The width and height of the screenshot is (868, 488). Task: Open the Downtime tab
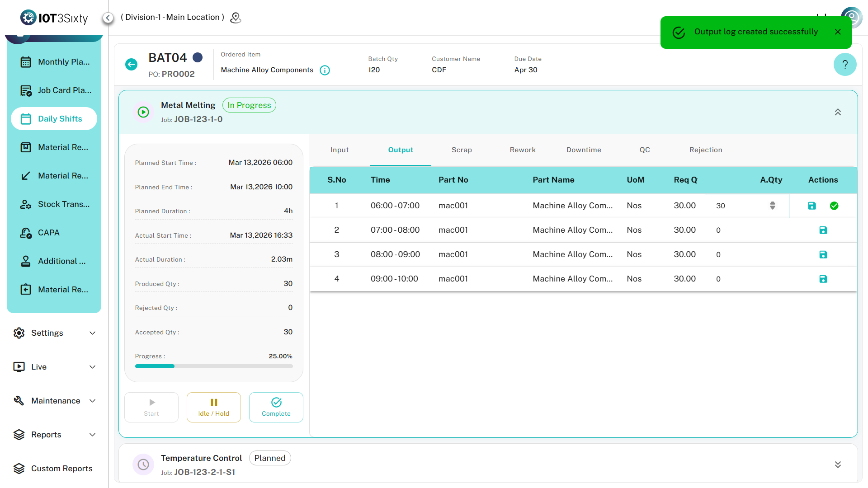coord(583,150)
